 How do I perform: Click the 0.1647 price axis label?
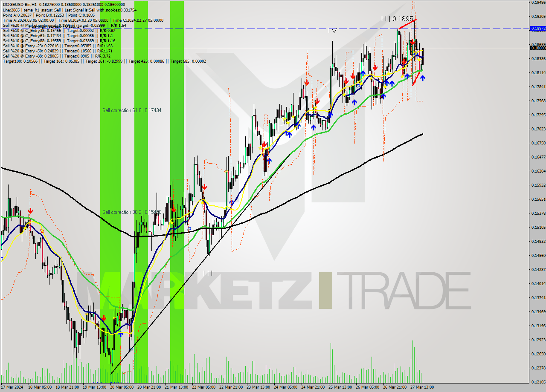pos(538,157)
